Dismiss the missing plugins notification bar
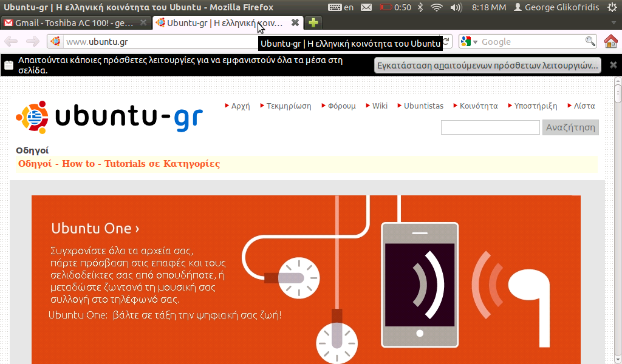Screen dimensions: 622x364 pos(613,65)
